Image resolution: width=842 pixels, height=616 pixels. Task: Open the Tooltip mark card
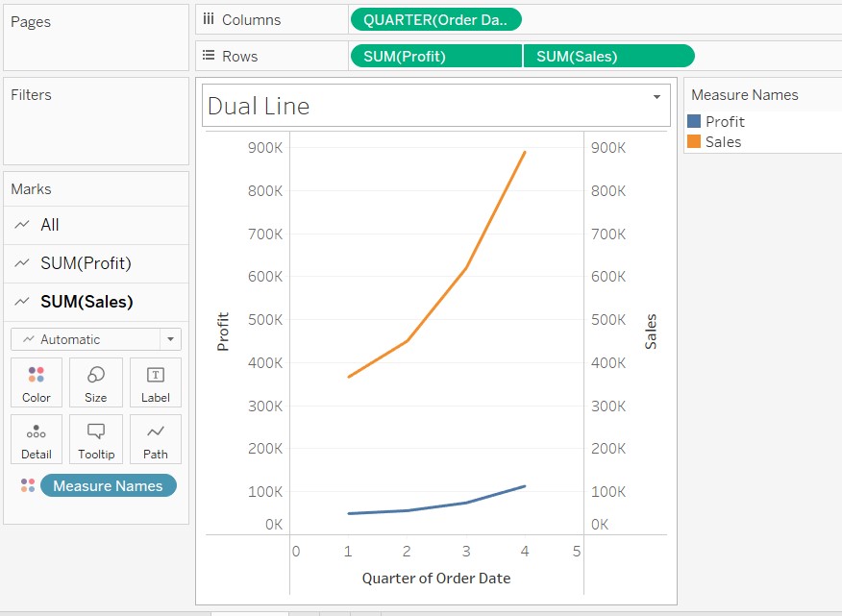point(96,439)
